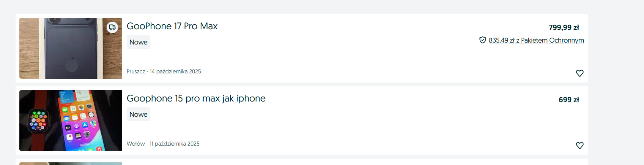Click heart icon on Goophone 15 listing
644x165 pixels.
pos(579,145)
